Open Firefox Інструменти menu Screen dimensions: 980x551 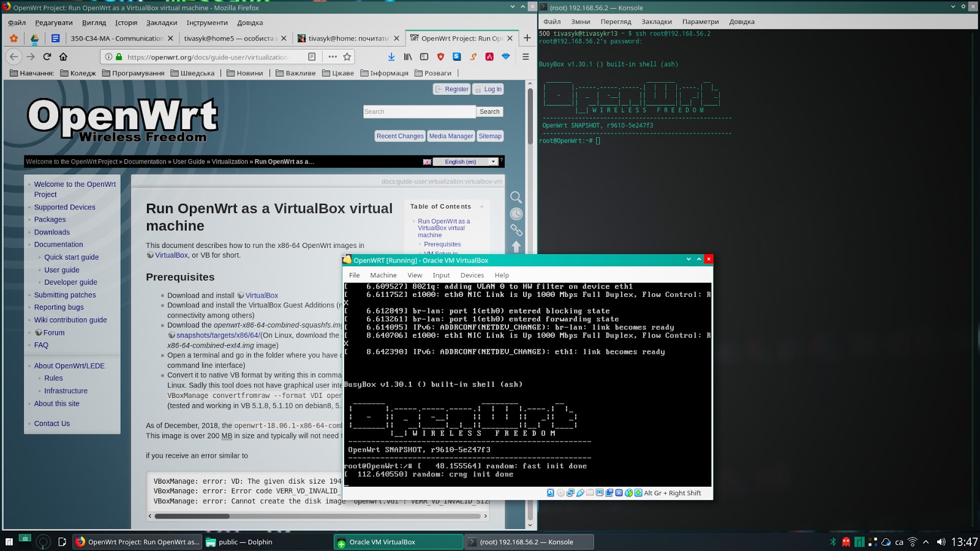click(x=207, y=23)
